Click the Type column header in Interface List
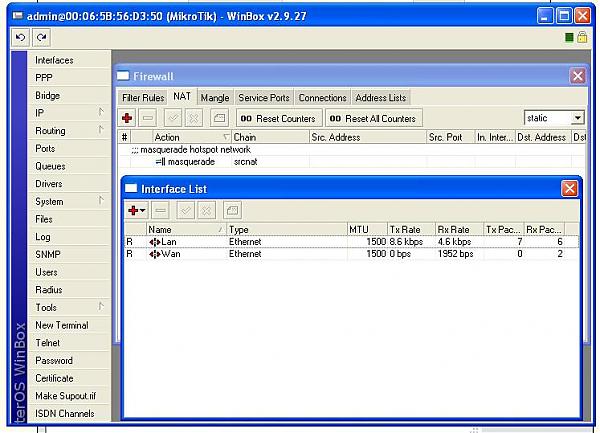600x433 pixels. click(x=287, y=230)
